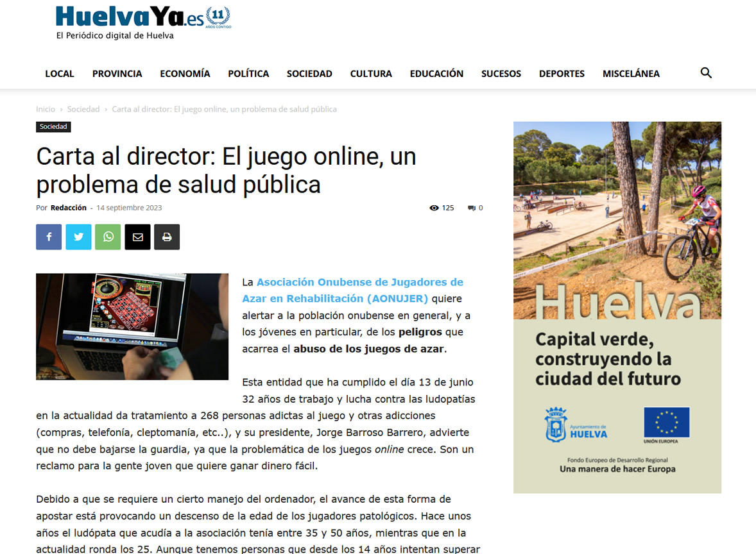Navigate to the Política section
This screenshot has height=554, width=756.
[x=248, y=74]
